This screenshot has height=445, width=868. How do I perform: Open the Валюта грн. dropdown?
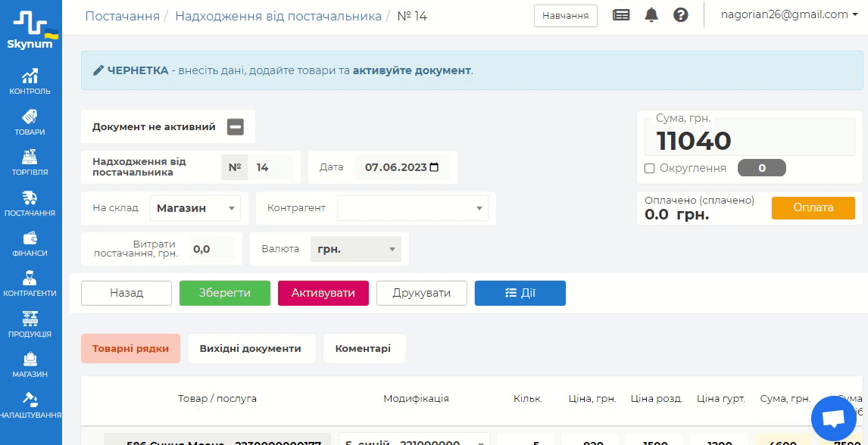(x=356, y=249)
